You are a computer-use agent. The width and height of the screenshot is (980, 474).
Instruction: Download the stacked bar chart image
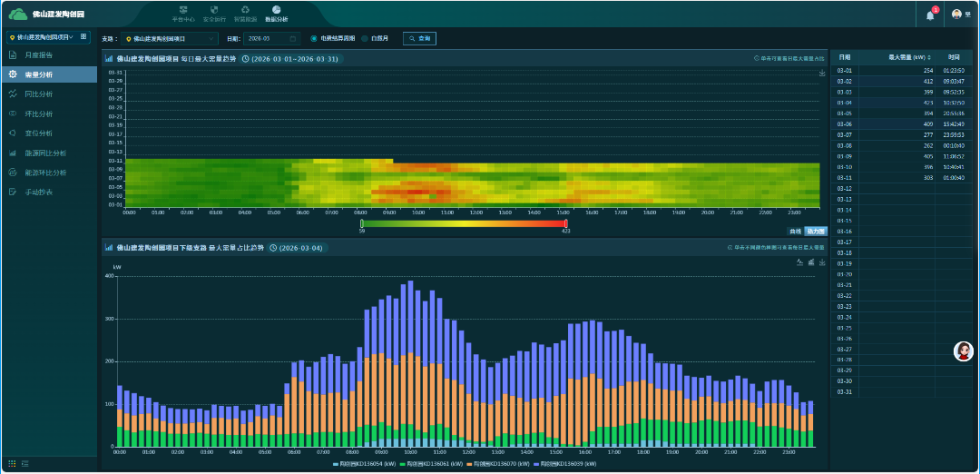pos(821,262)
